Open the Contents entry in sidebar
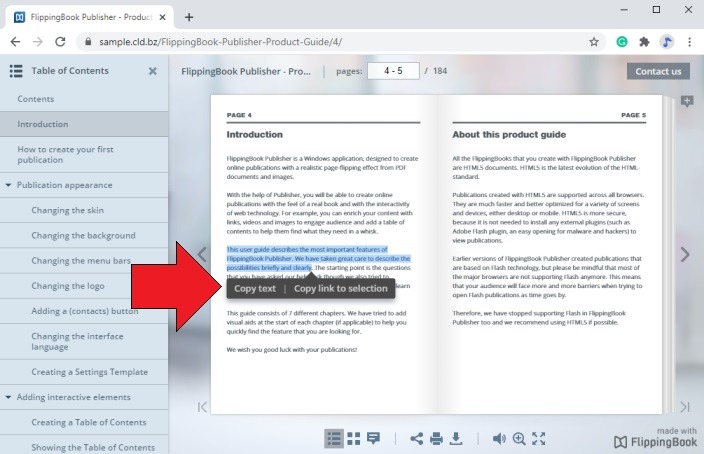This screenshot has width=704, height=454. click(x=84, y=99)
